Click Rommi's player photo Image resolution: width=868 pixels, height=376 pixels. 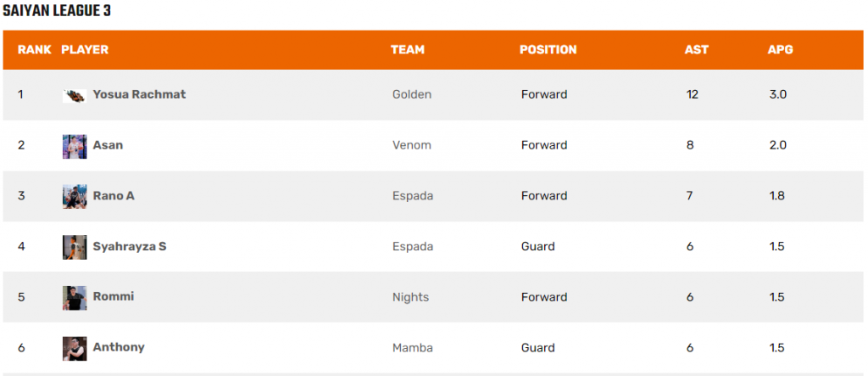click(75, 298)
